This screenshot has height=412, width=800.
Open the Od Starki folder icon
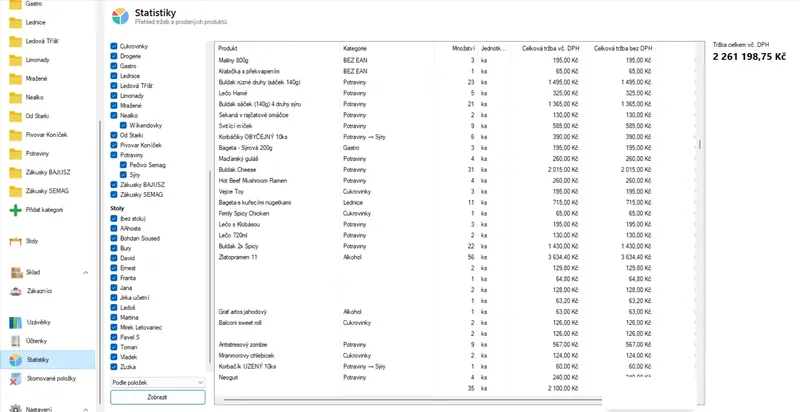(15, 116)
